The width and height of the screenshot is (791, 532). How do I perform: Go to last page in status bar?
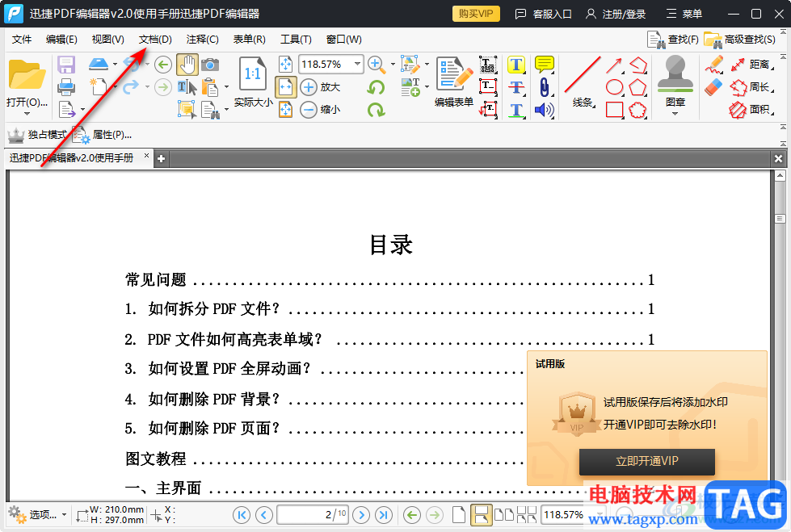click(x=384, y=515)
